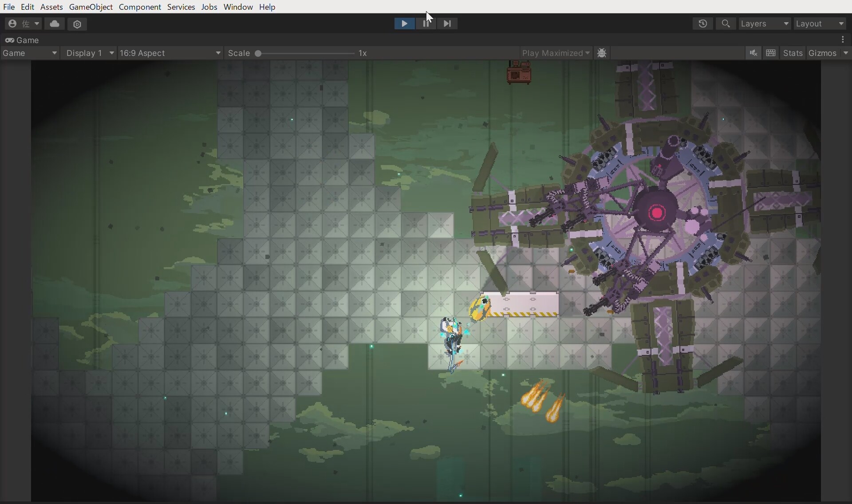The height and width of the screenshot is (504, 852).
Task: Click the Step frame button
Action: pos(447,24)
